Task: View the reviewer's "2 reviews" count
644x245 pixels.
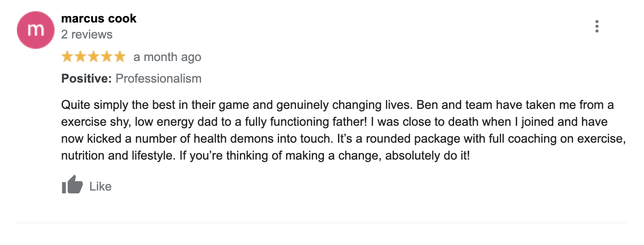Action: (x=87, y=35)
